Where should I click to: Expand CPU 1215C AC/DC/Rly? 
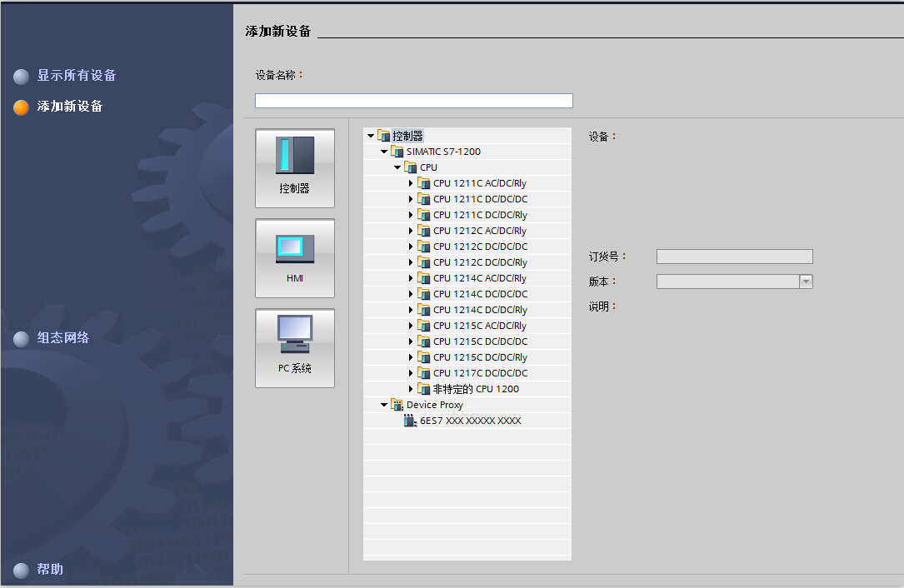coord(411,326)
